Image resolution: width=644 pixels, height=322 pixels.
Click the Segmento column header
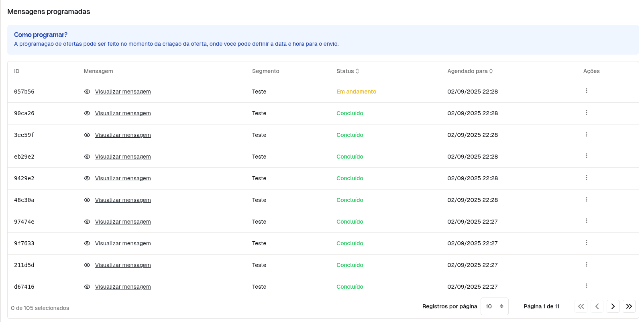tap(265, 71)
